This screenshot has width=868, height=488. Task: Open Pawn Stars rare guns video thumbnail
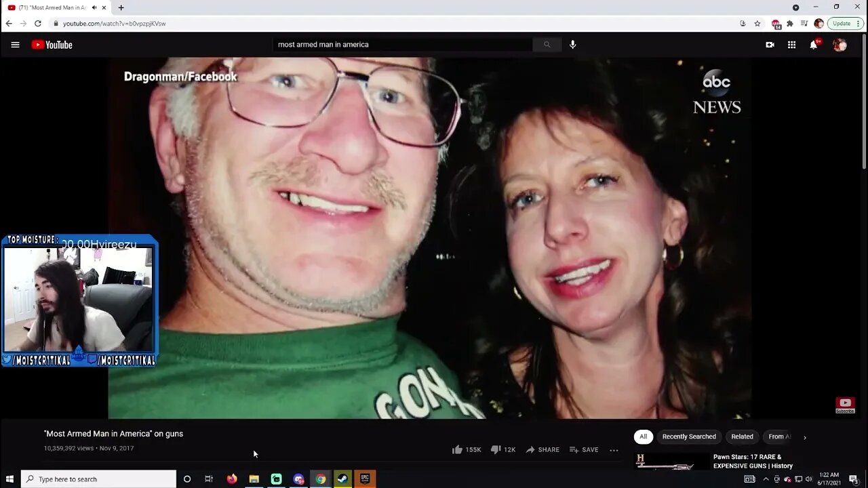click(672, 462)
